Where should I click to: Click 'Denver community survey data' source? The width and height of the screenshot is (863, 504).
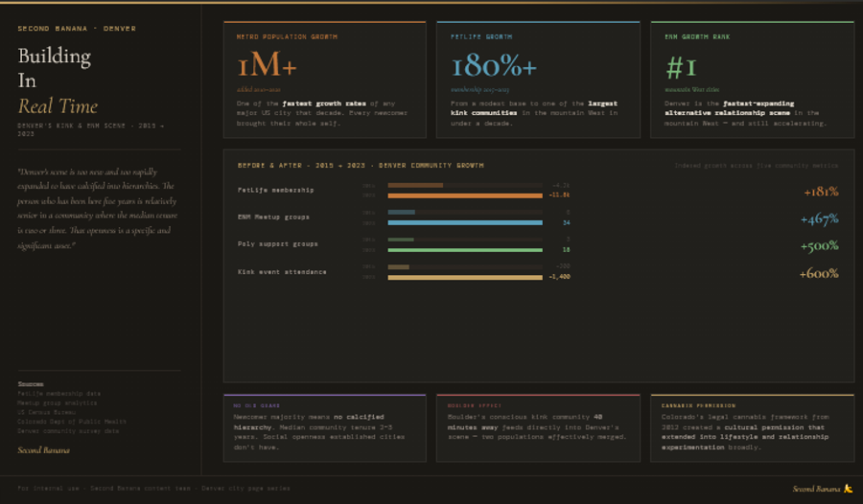(x=68, y=431)
